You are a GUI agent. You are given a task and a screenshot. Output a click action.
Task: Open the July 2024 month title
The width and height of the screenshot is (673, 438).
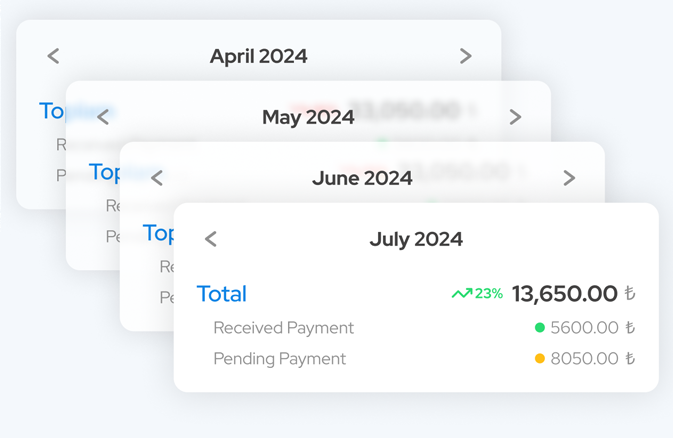pyautogui.click(x=416, y=240)
